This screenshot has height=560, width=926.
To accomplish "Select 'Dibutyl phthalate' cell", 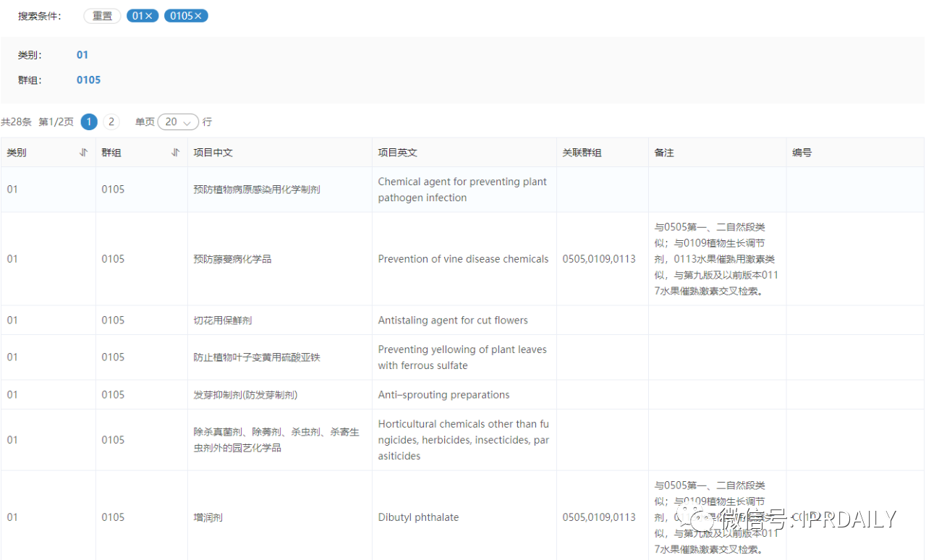I will click(464, 517).
